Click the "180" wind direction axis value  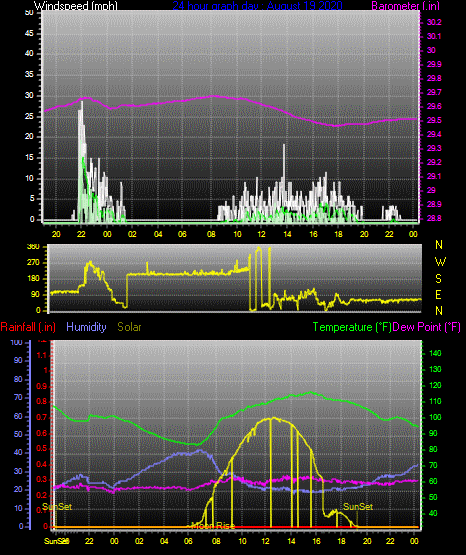pyautogui.click(x=34, y=279)
